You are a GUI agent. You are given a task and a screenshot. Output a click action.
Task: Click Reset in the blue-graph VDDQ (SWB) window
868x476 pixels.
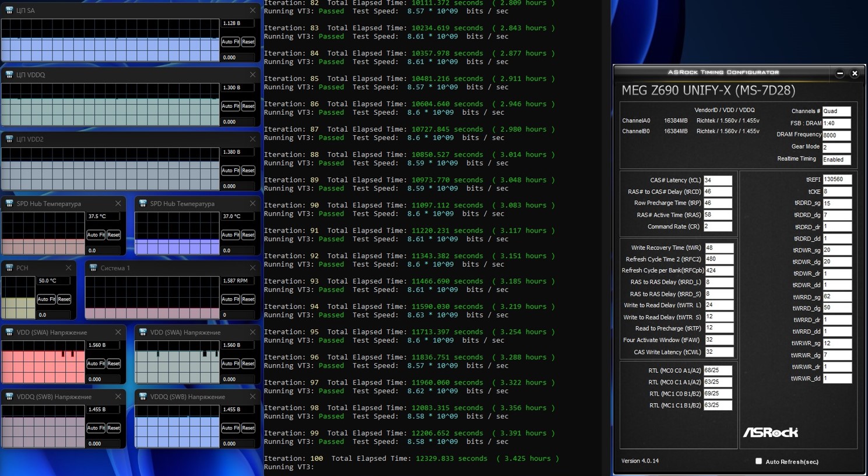pos(248,428)
